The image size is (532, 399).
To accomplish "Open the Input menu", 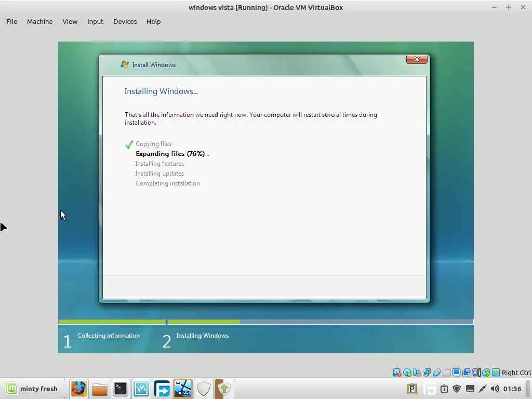I will coord(96,21).
